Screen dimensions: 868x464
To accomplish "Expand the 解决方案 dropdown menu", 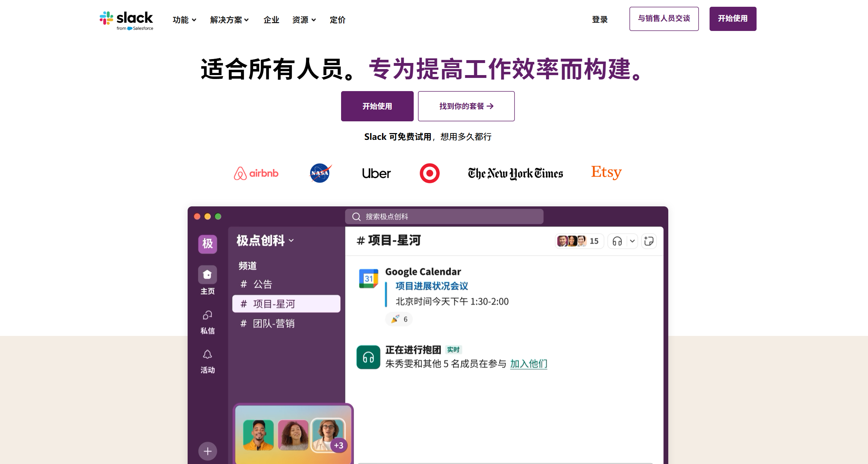I will coord(229,20).
